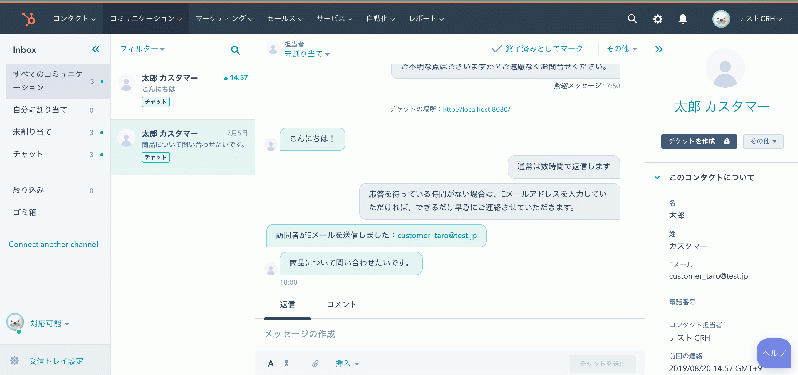
Task: Open the フィルター dropdown
Action: click(143, 49)
